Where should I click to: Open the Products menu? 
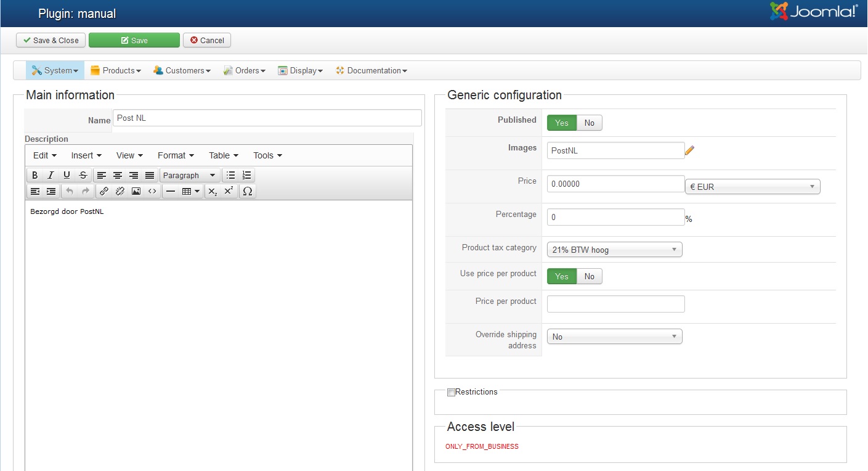[x=116, y=71]
